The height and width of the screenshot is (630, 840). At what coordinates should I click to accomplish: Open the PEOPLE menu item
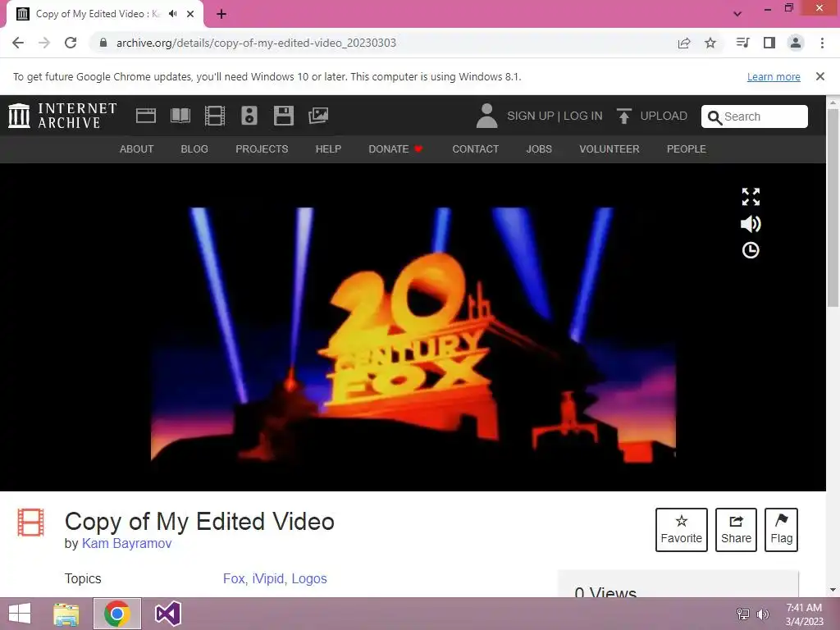[x=687, y=149]
